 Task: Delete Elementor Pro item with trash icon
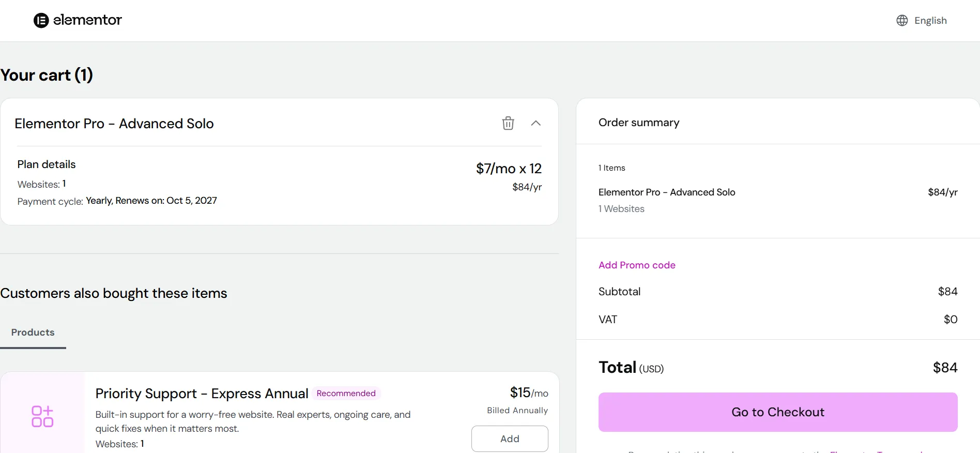click(x=508, y=123)
